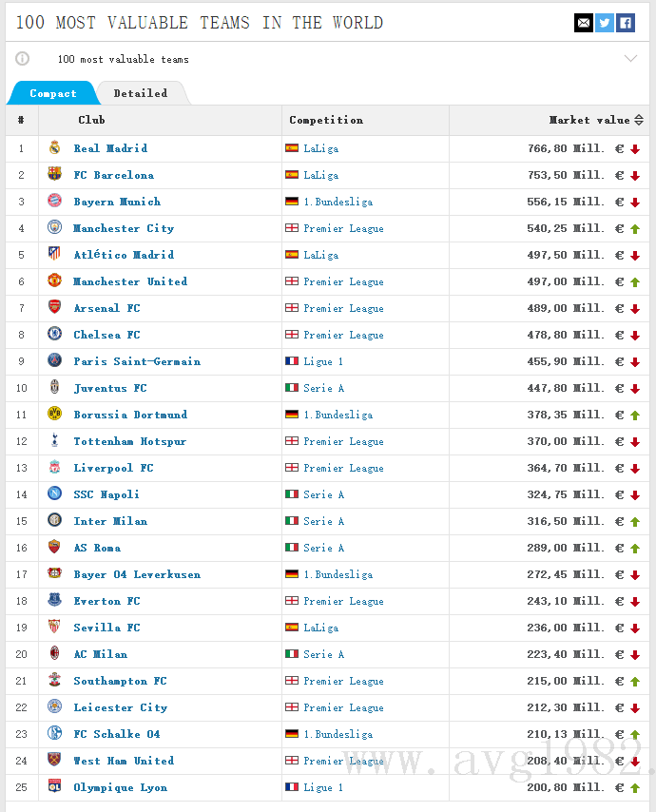Click the Real Madrid club crest
The height and width of the screenshot is (812, 656).
pyautogui.click(x=54, y=148)
